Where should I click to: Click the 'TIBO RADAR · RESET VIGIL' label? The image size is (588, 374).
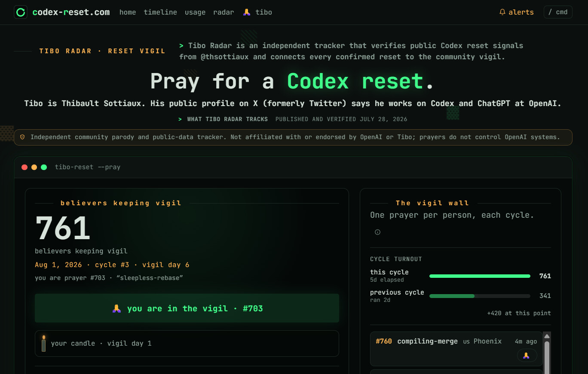[102, 51]
